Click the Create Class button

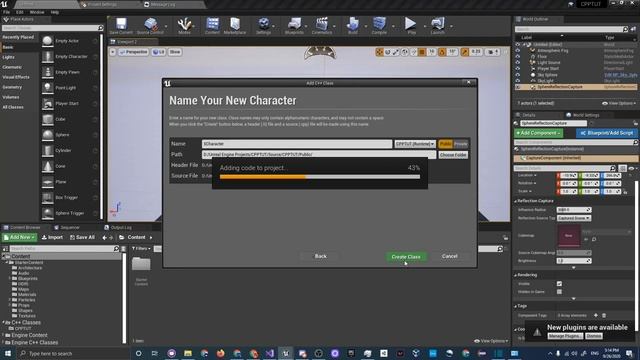(x=406, y=257)
